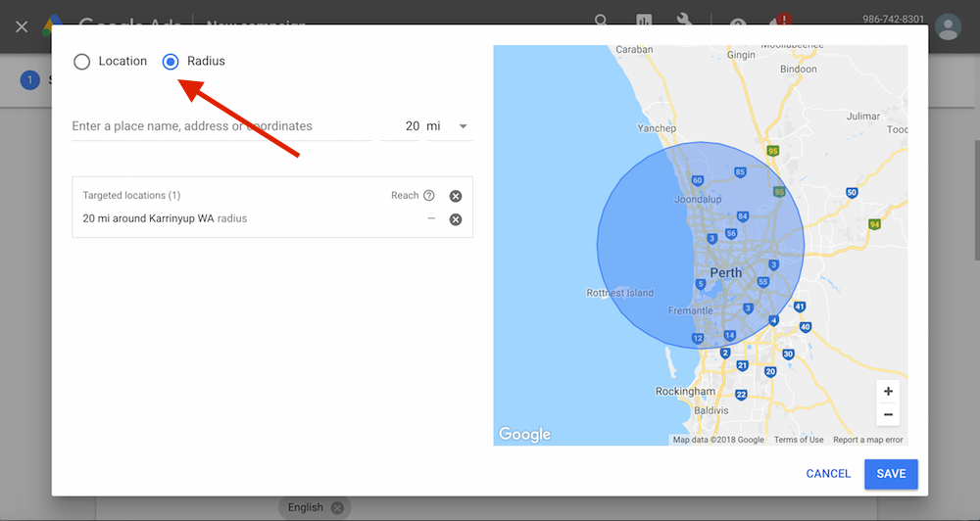This screenshot has width=980, height=521.
Task: Click the CANCEL button
Action: tap(828, 474)
